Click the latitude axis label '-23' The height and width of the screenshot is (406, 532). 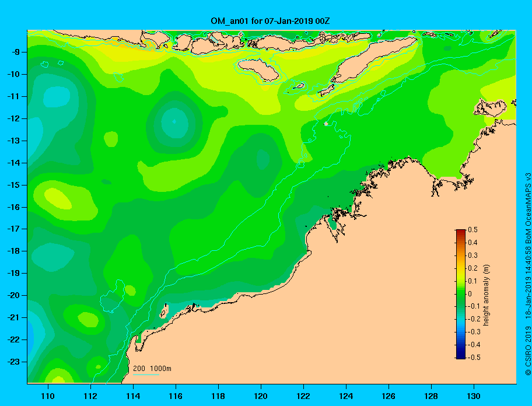[x=13, y=362]
